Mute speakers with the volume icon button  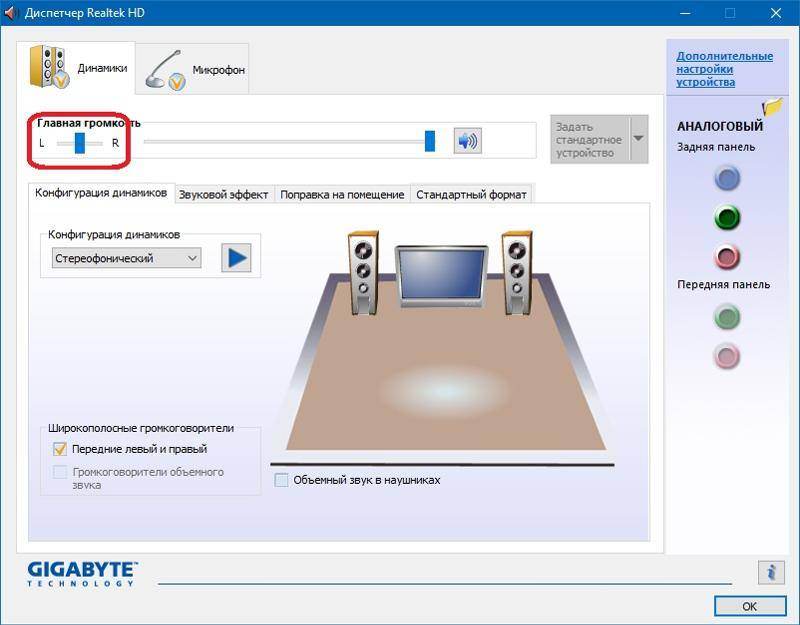pyautogui.click(x=467, y=141)
